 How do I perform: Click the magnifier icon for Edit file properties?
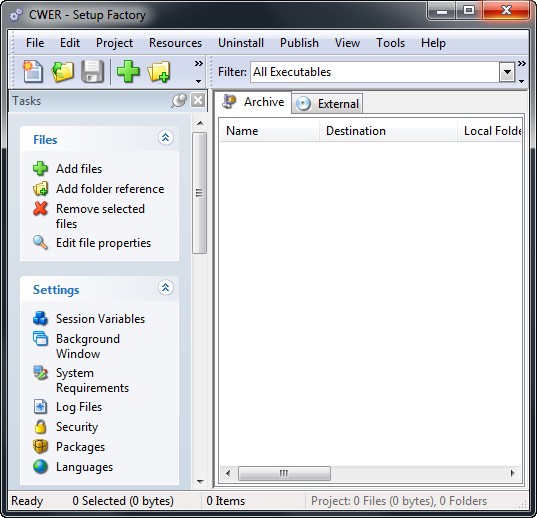[x=40, y=243]
